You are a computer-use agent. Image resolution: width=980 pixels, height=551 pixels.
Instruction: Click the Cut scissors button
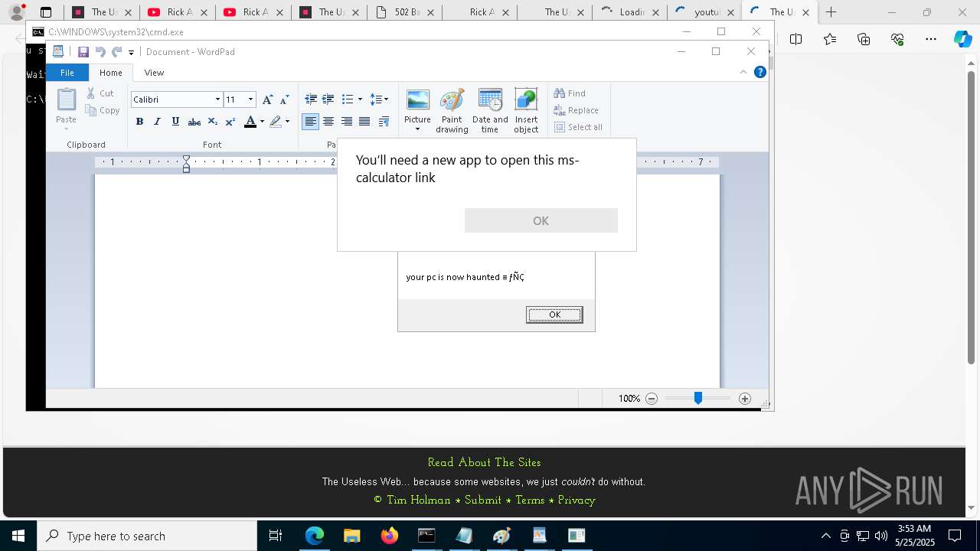pos(100,93)
